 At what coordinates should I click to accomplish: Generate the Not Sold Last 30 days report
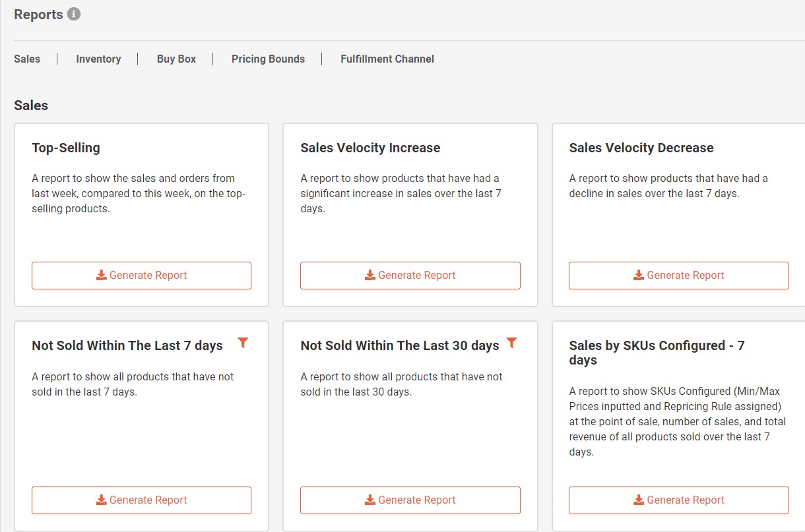coord(410,500)
